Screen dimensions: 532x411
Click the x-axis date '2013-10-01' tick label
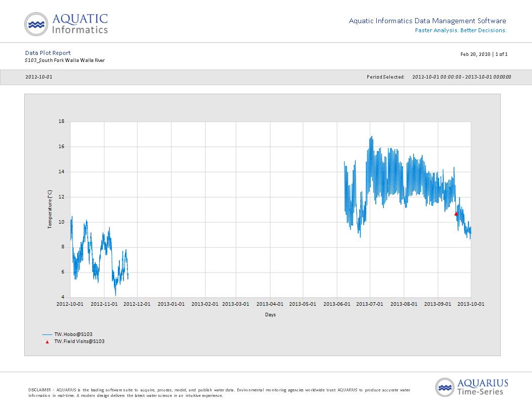(471, 304)
